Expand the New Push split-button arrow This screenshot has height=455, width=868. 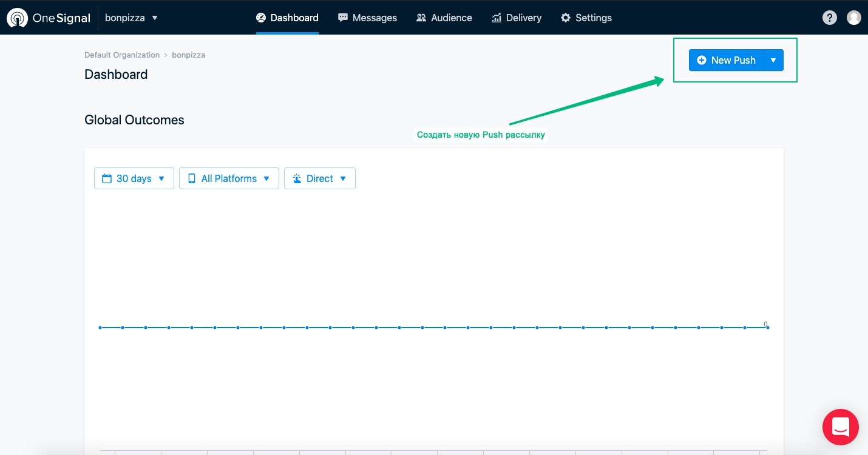tap(773, 60)
